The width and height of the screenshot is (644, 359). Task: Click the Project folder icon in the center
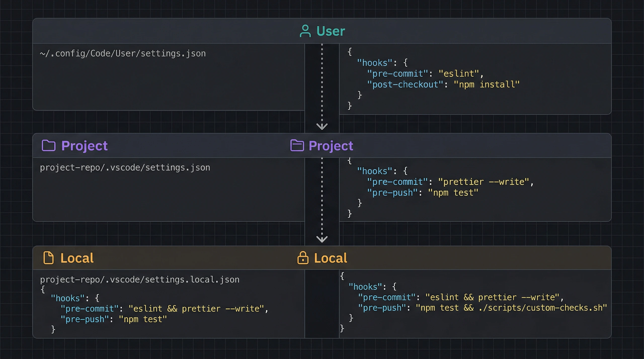click(x=298, y=145)
